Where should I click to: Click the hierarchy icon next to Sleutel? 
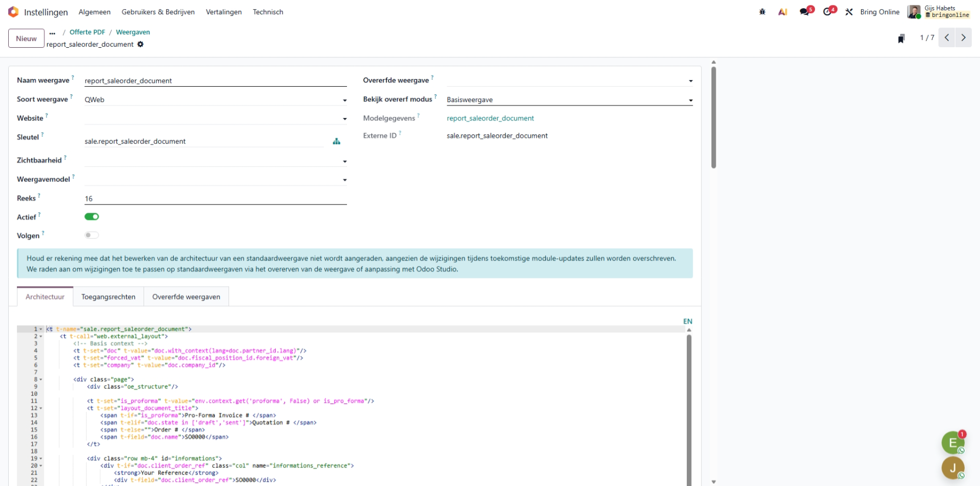(337, 142)
